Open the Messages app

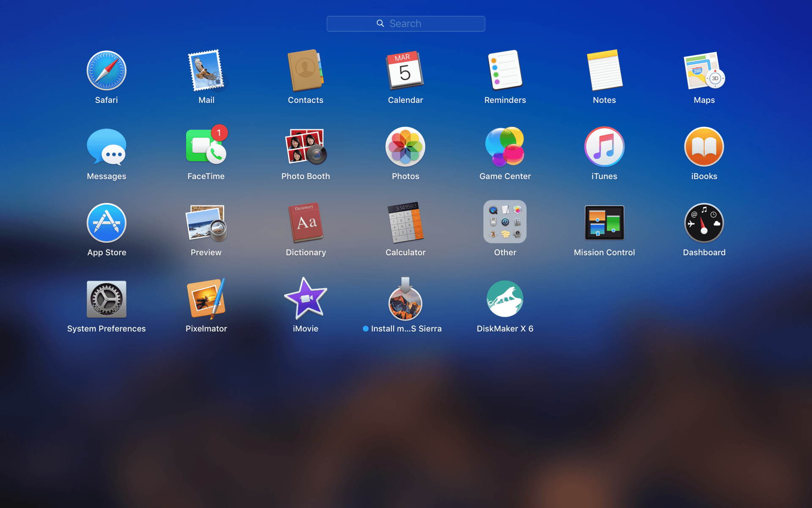[107, 147]
